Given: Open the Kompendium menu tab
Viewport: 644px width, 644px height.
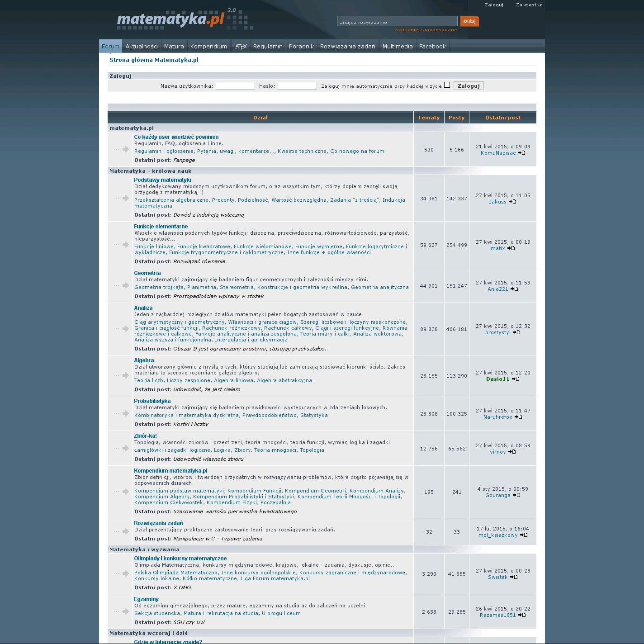Looking at the screenshot, I should coord(208,46).
